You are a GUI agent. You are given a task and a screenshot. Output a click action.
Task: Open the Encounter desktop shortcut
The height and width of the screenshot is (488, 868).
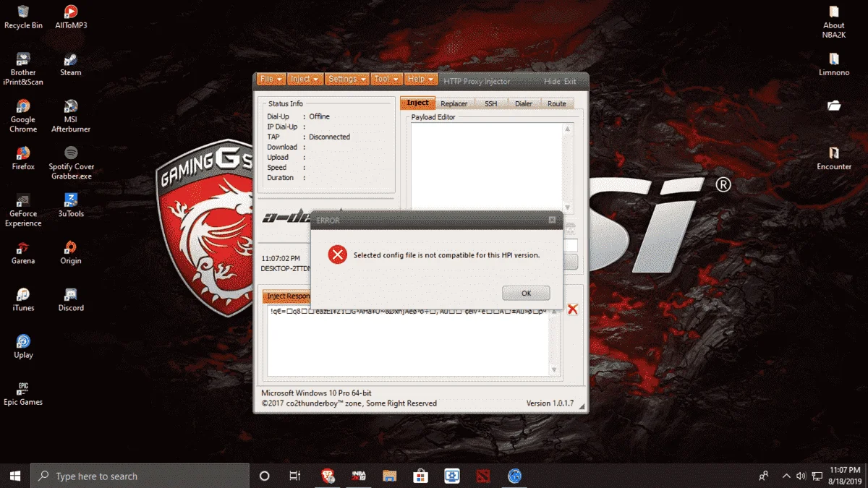click(834, 158)
